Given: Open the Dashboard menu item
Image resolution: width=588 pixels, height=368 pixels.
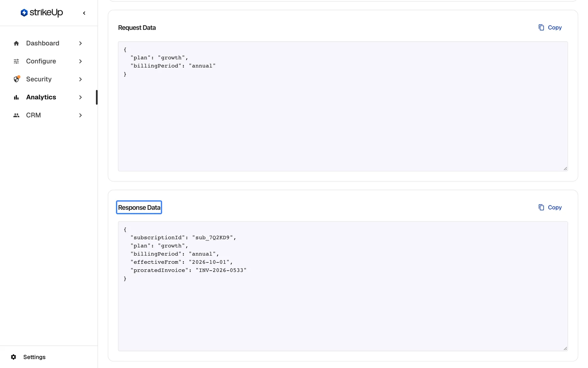Looking at the screenshot, I should coord(48,43).
